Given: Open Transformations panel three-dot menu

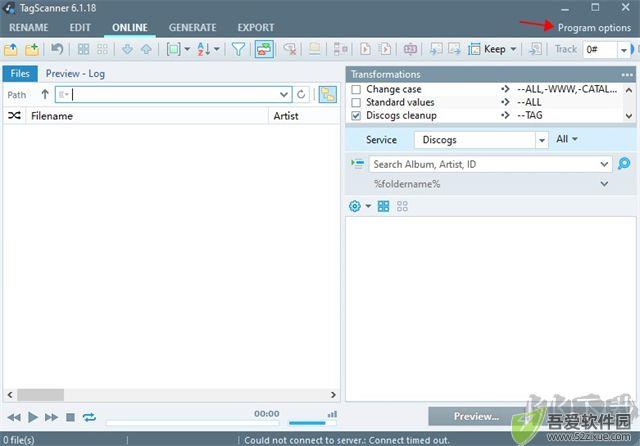Looking at the screenshot, I should click(627, 75).
